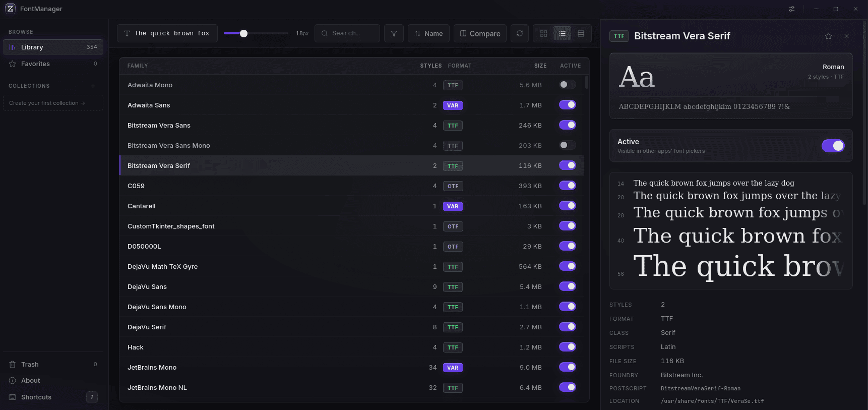Activate Bitstream Vera Sans Mono toggle
Viewport: 868px width, 410px height.
pos(568,145)
